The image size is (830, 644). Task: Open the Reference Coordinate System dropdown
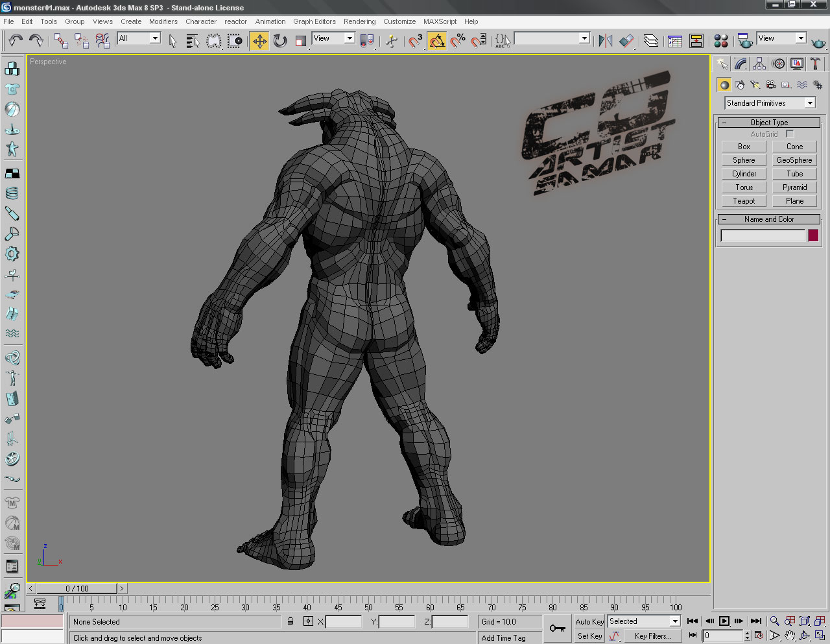(x=333, y=38)
